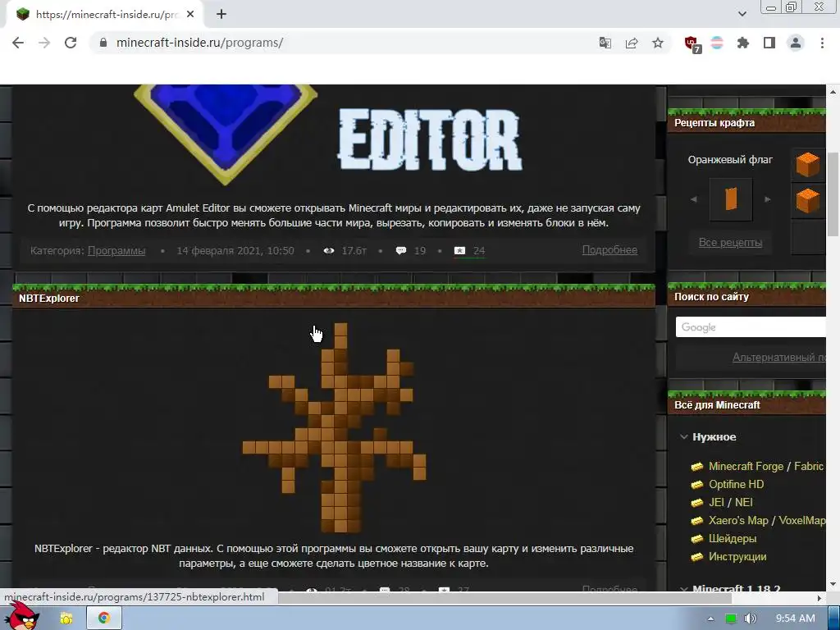Toggle the browser side panel
Screen dimensions: 840x630
769,43
